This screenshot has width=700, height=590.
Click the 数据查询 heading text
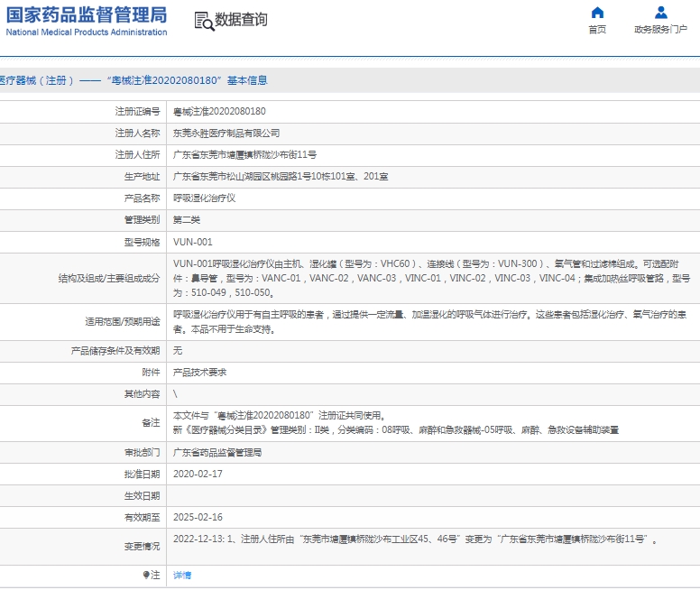point(241,20)
